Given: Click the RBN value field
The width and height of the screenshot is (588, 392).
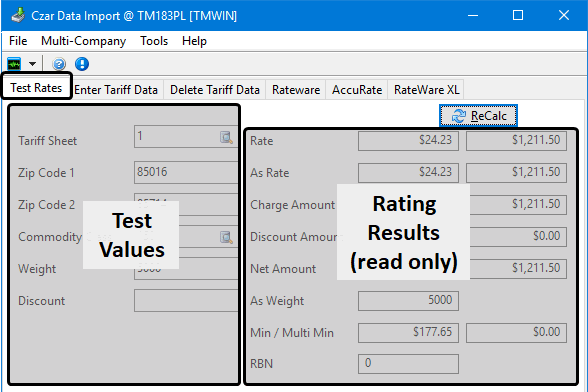Looking at the screenshot, I should [x=408, y=363].
